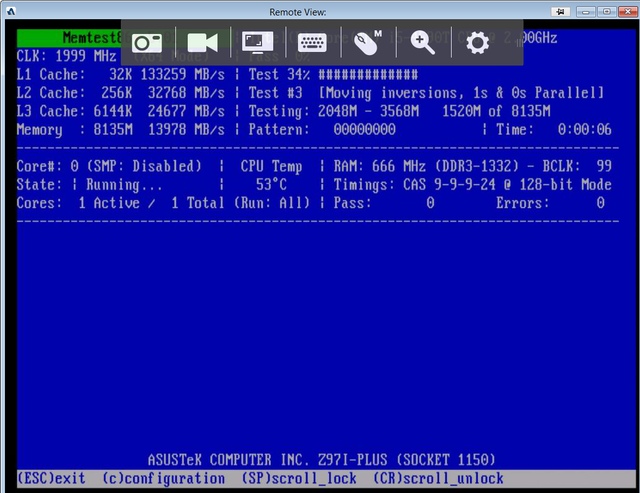
Task: Click the L1 Cache 32K line
Action: coord(121,75)
